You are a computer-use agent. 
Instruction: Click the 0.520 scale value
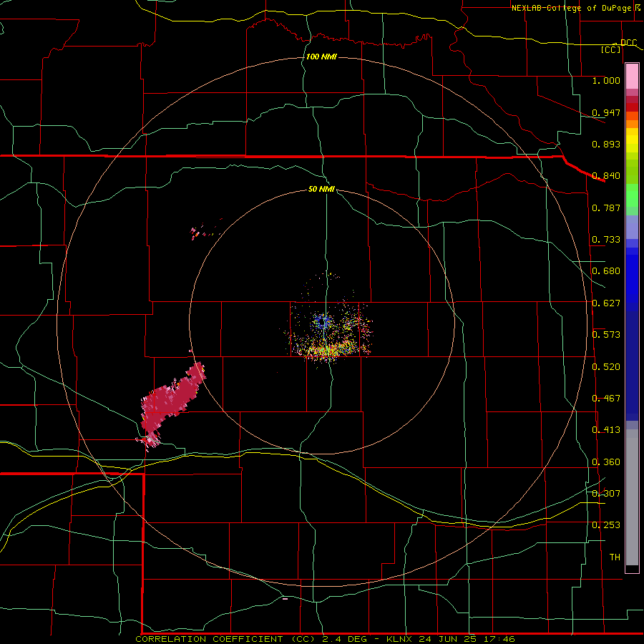(606, 367)
